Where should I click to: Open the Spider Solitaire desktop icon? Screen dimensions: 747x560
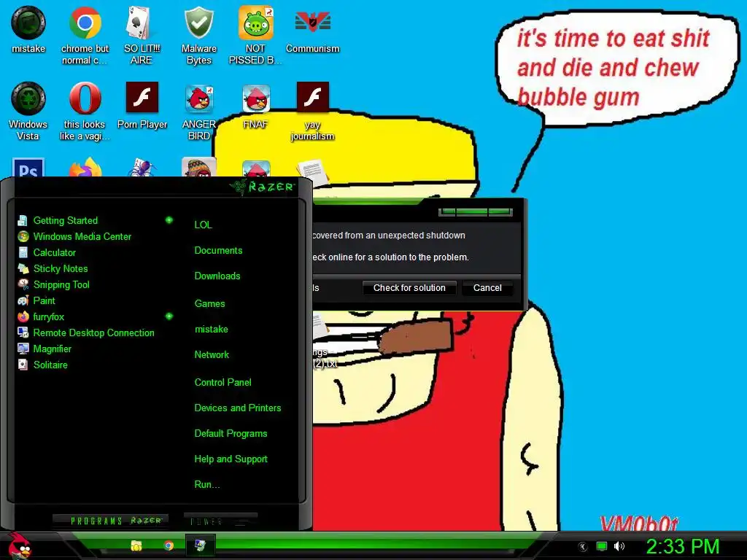(142, 168)
